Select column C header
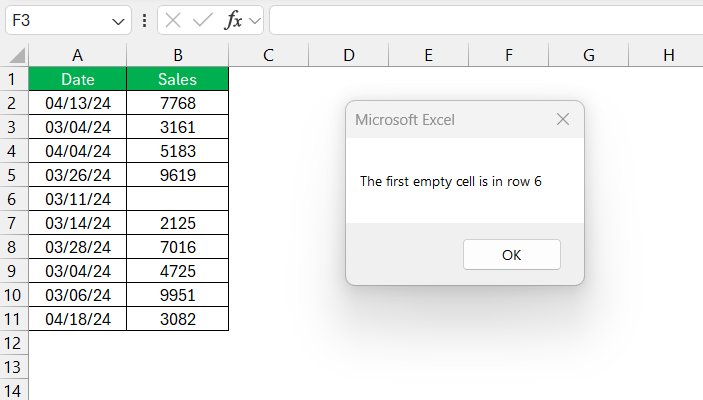 point(269,55)
